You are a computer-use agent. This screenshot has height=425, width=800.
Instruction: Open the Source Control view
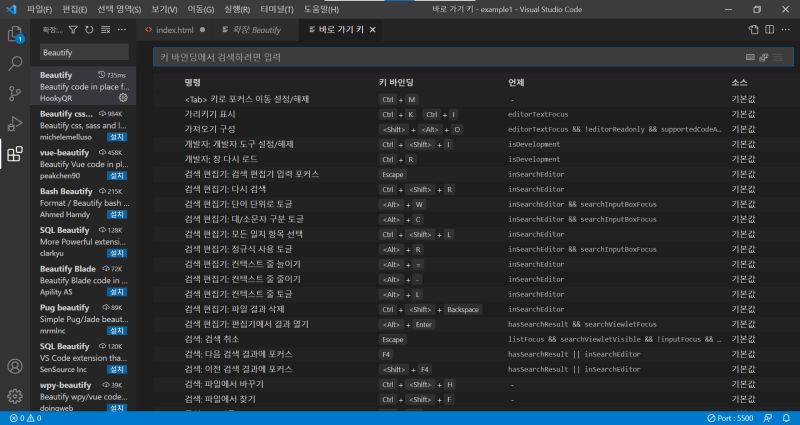[x=15, y=93]
